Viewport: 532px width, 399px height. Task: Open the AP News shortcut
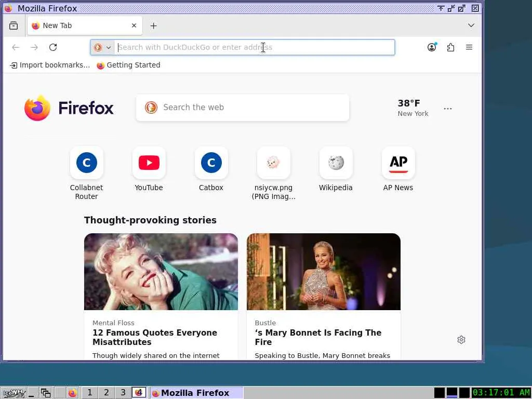click(x=398, y=169)
